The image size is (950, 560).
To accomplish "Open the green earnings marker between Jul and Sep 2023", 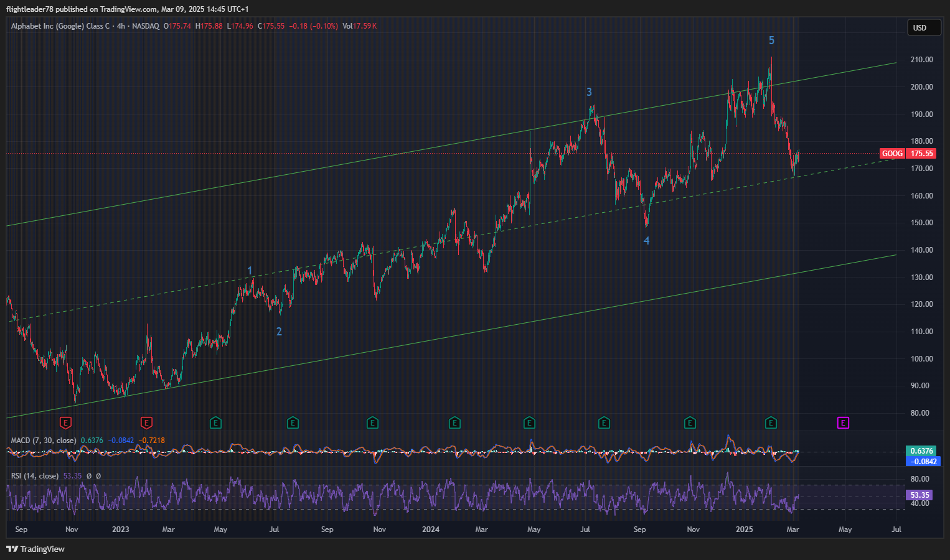I will click(x=293, y=423).
